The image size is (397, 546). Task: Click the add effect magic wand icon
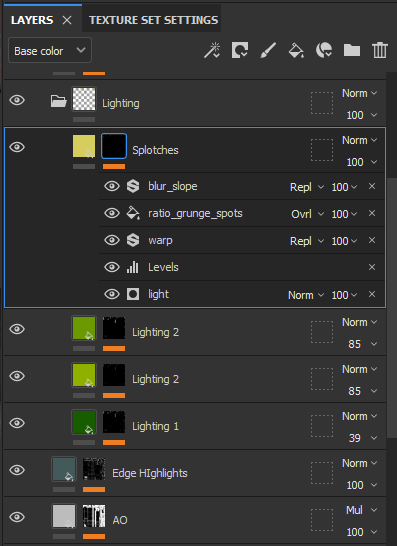click(212, 50)
